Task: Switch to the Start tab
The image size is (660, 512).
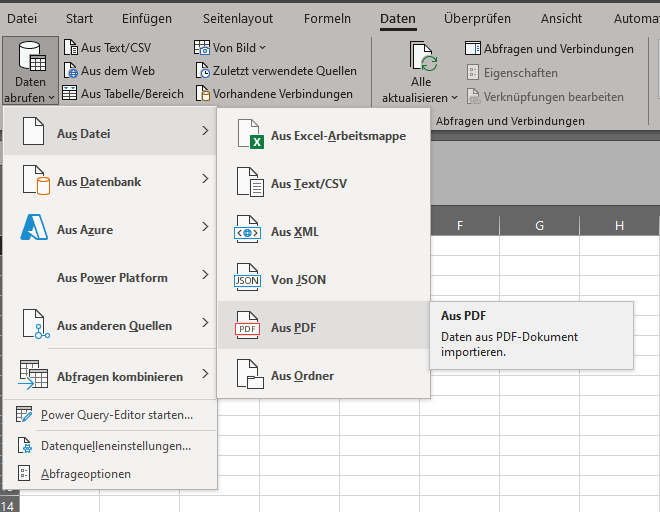Action: 80,19
